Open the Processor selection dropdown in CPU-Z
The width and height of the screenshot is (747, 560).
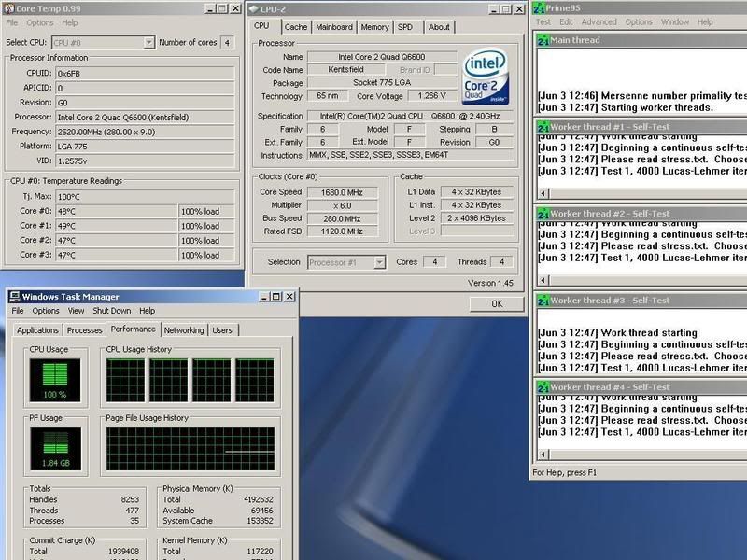pyautogui.click(x=380, y=262)
